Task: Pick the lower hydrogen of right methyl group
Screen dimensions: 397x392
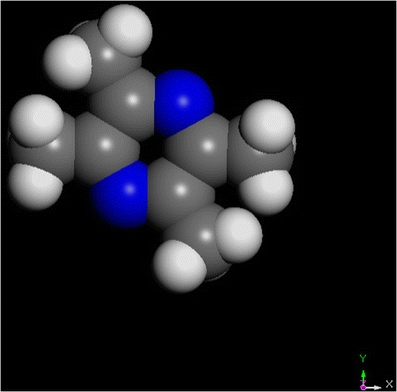Action: 267,192
